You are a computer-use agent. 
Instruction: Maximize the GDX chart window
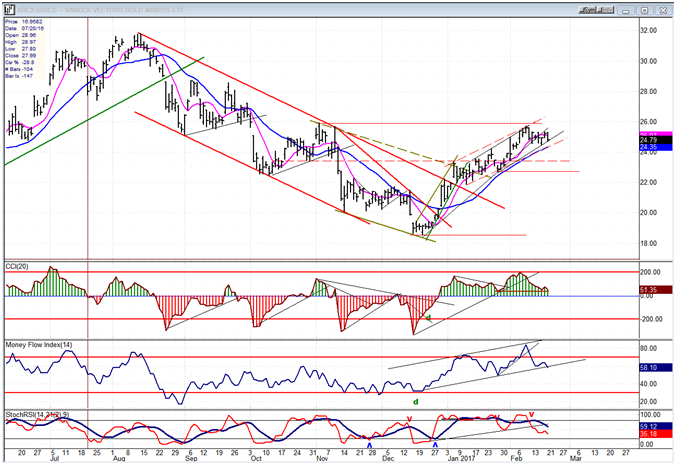(644, 10)
